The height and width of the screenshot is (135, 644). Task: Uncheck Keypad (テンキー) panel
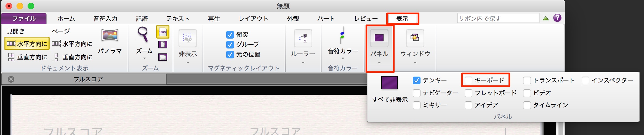point(417,80)
